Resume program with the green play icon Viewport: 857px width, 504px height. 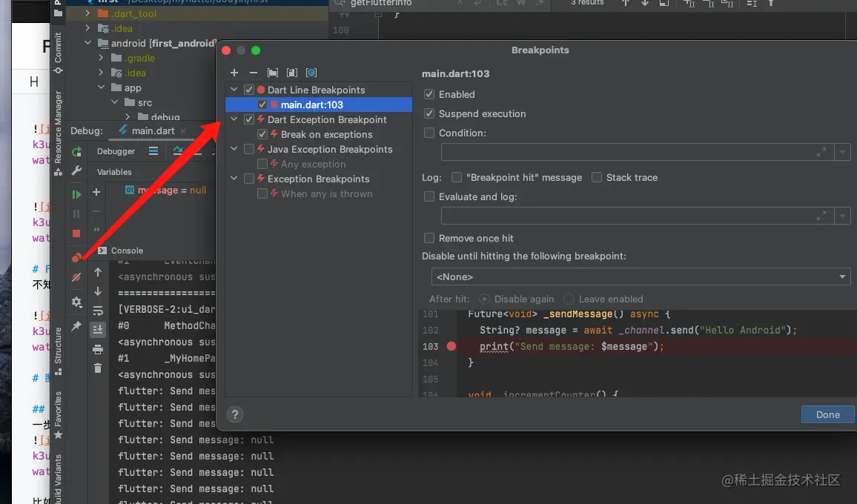point(76,194)
